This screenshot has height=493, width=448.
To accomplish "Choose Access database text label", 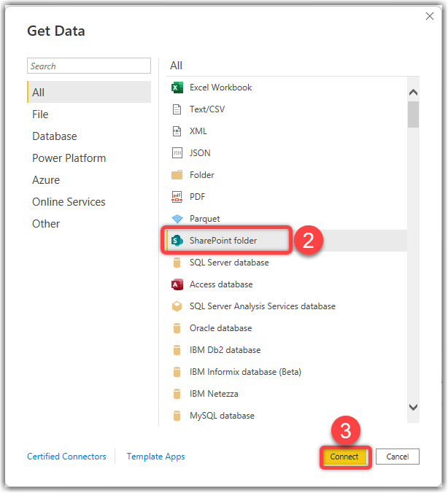I will click(221, 284).
